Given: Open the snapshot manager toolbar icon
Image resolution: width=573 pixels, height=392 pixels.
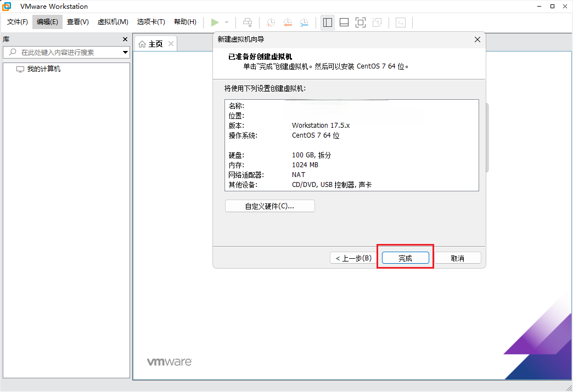Looking at the screenshot, I should [x=304, y=22].
